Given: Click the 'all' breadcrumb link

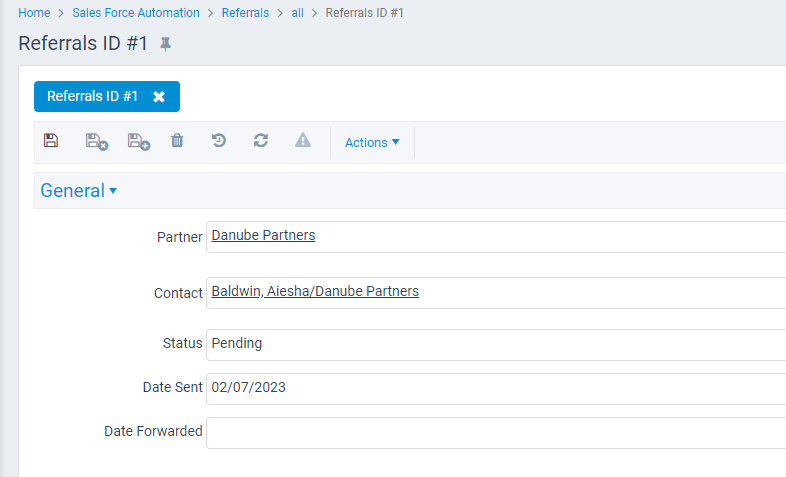Looking at the screenshot, I should pos(297,13).
